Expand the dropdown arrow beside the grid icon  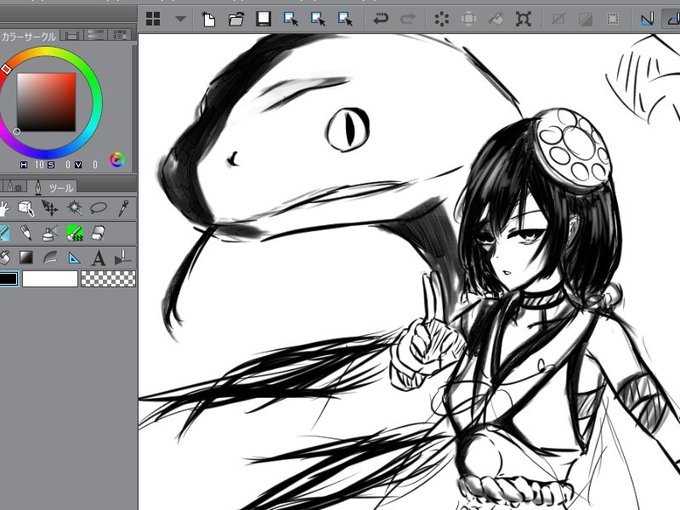click(x=180, y=19)
